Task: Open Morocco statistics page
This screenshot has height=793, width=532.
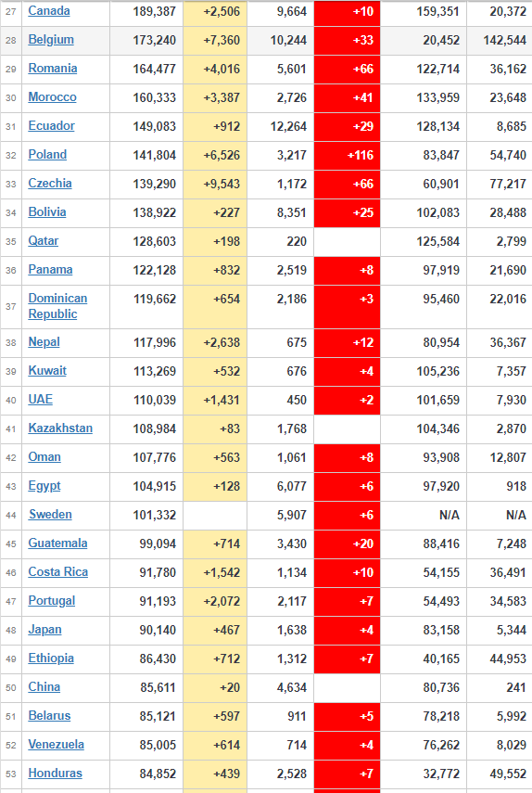Action: 53,97
